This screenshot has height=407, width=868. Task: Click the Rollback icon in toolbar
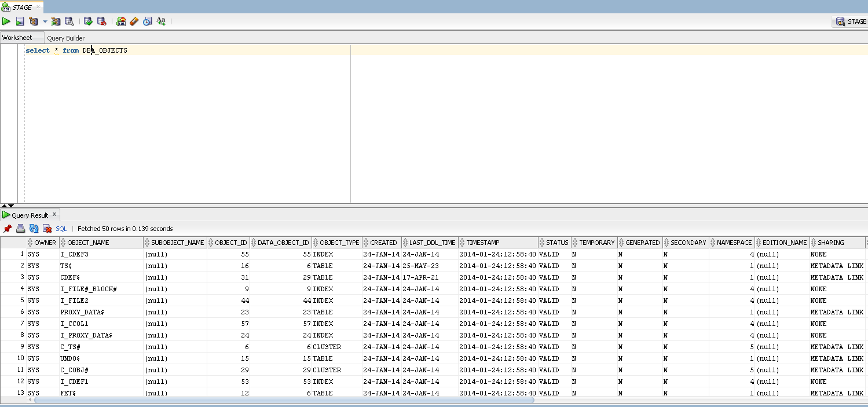[101, 21]
